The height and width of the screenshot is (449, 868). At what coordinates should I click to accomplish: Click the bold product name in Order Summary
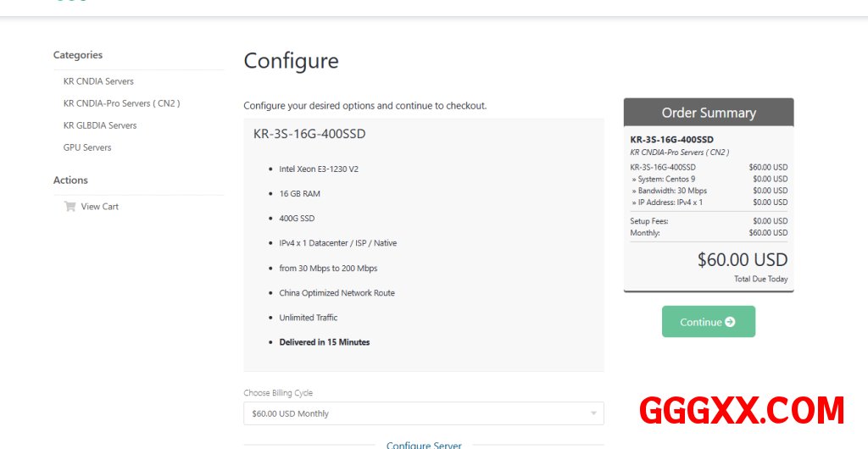coord(671,140)
